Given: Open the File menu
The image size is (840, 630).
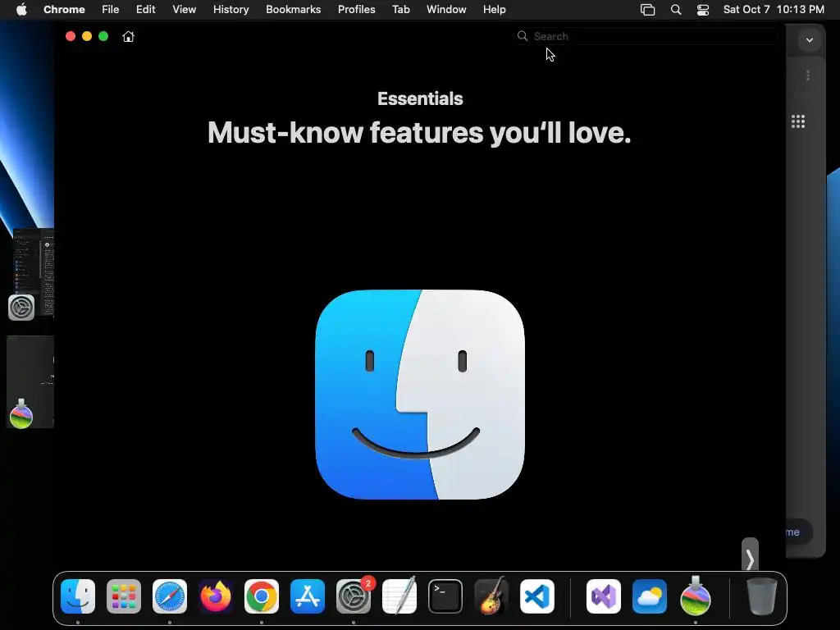Looking at the screenshot, I should click(111, 10).
